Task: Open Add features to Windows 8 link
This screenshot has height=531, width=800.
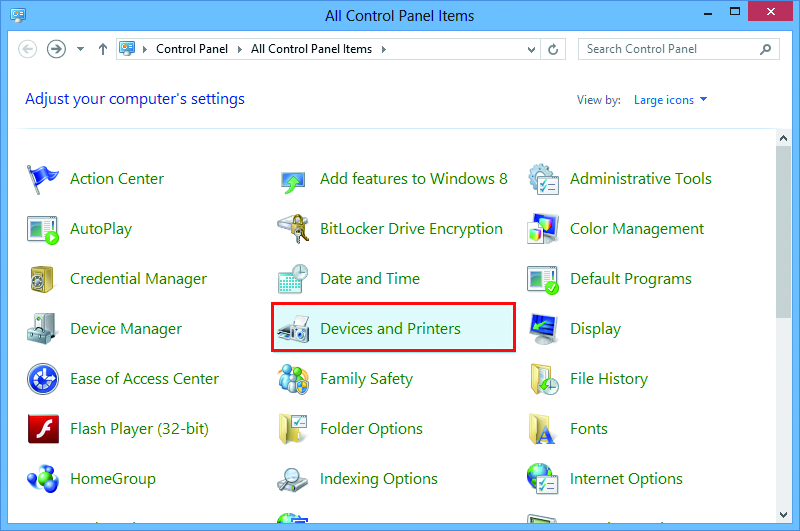Action: coord(414,179)
